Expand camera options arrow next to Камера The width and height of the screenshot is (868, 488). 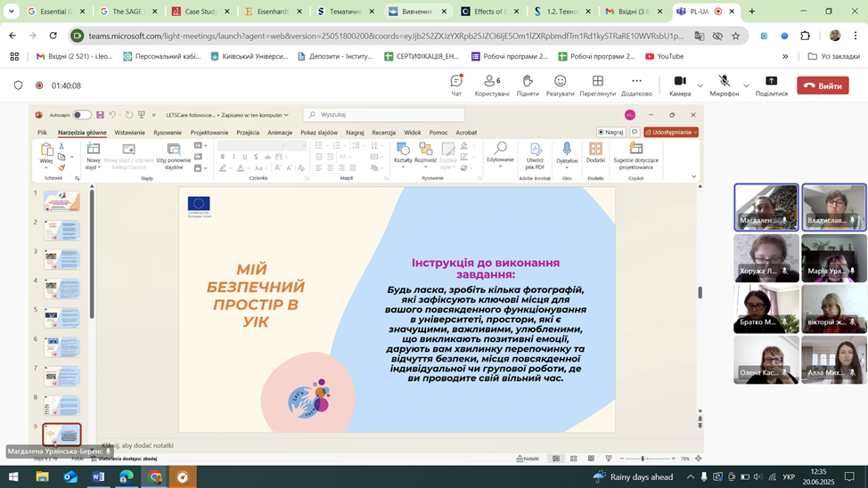[700, 86]
